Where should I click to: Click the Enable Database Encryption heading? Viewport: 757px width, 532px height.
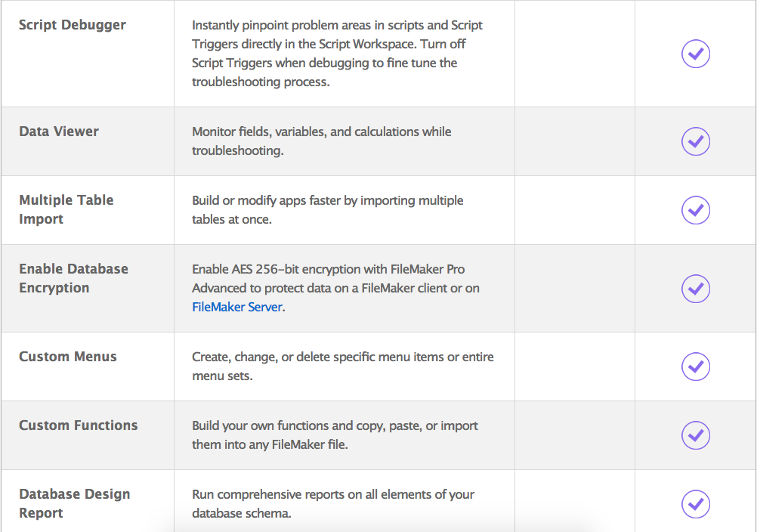(x=73, y=278)
